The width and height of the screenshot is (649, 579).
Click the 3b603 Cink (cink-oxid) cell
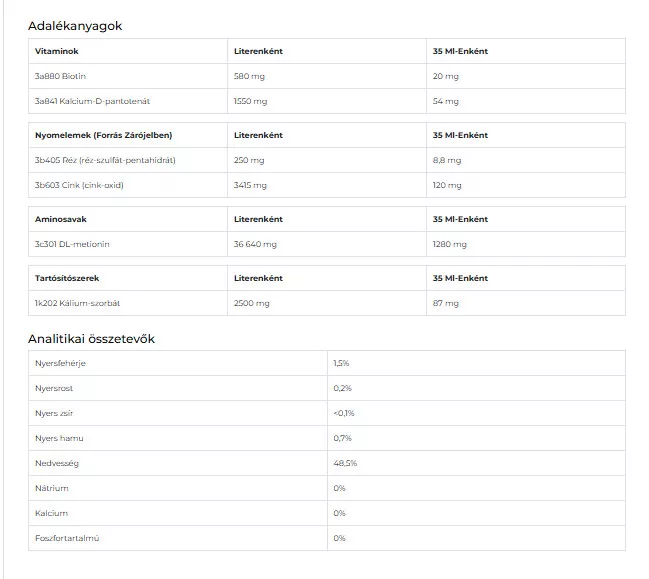[79, 185]
